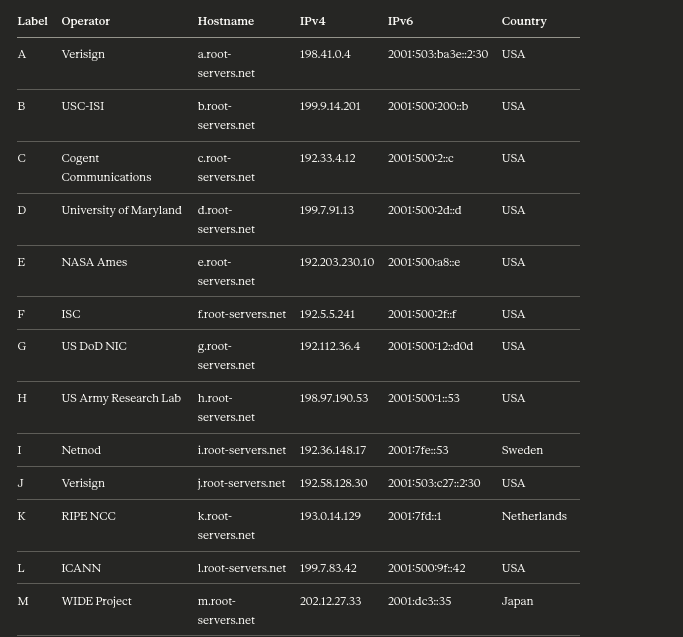Image resolution: width=683 pixels, height=637 pixels.
Task: Click the US Army Research Lab cell
Action: coord(121,398)
